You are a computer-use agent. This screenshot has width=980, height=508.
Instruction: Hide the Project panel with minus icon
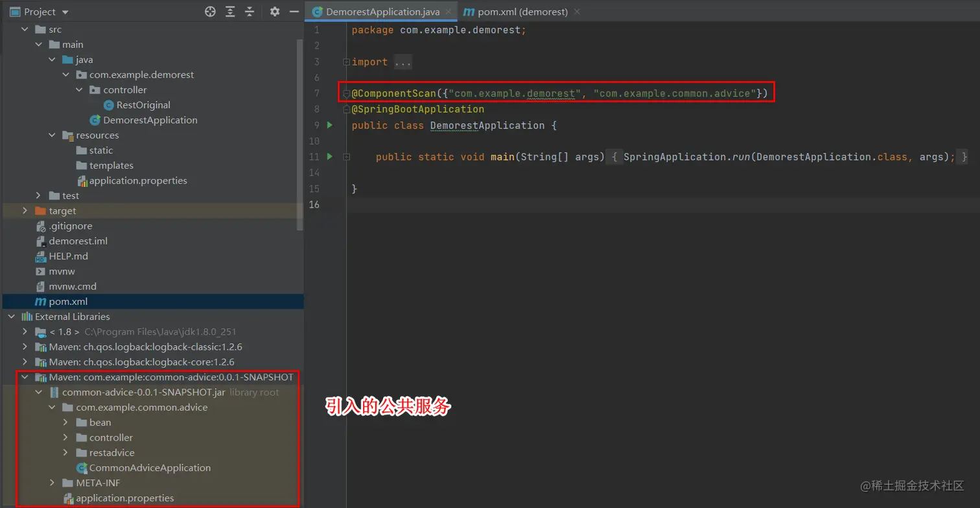(294, 12)
